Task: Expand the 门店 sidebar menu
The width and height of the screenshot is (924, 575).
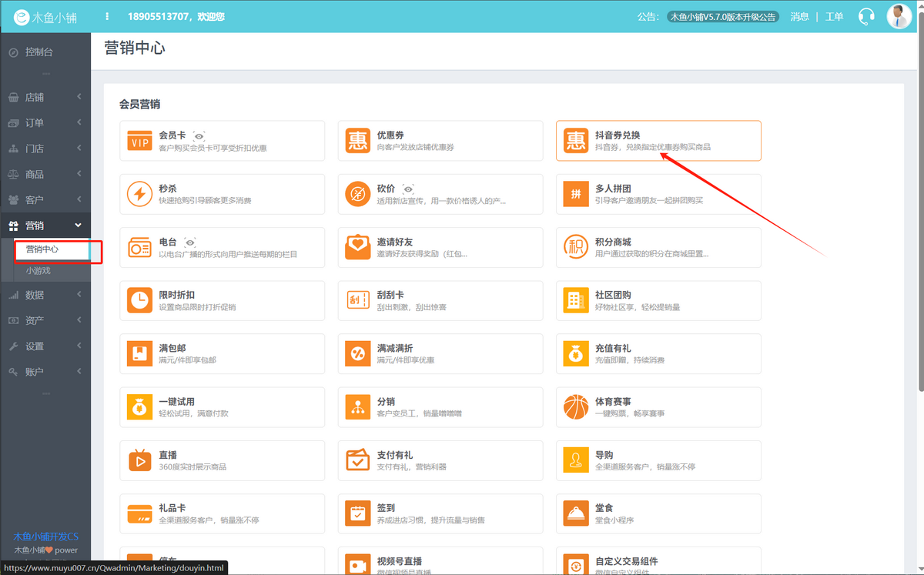Action: (x=45, y=149)
